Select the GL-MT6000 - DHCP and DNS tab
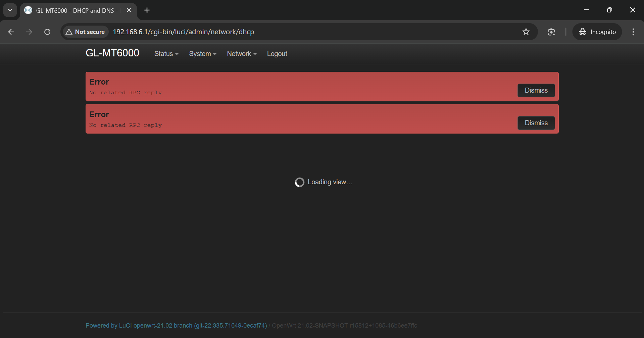 click(79, 10)
